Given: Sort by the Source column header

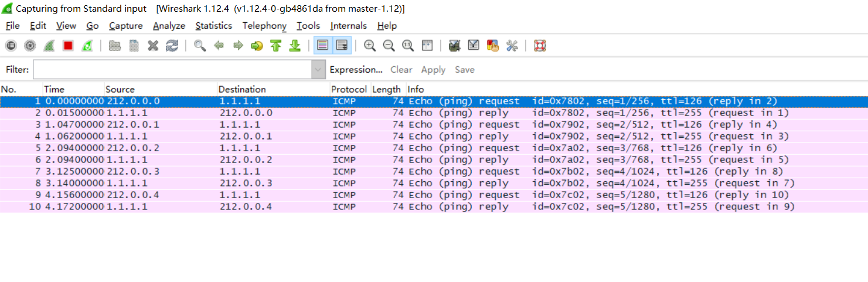Looking at the screenshot, I should [161, 89].
